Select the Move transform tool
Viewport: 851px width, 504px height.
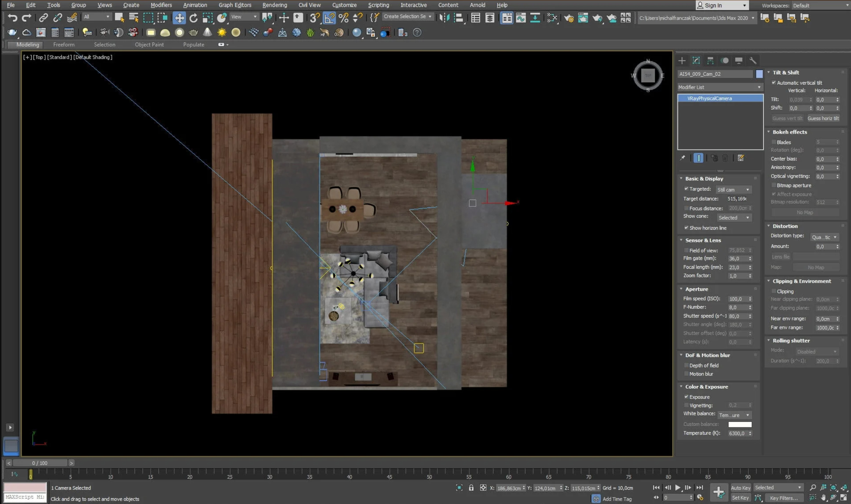click(179, 18)
